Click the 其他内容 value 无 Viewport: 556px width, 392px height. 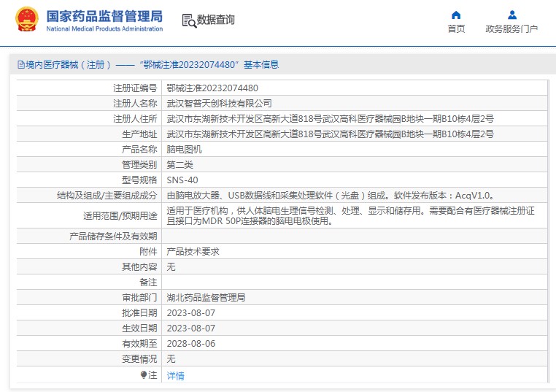(171, 266)
